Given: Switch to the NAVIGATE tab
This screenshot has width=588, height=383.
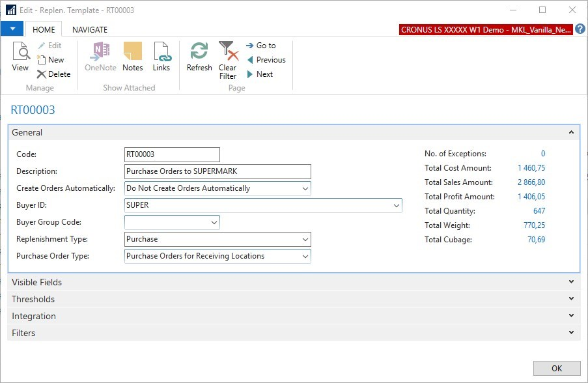Looking at the screenshot, I should click(90, 29).
